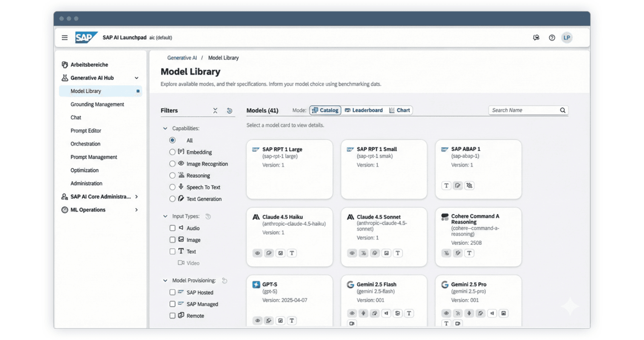Viewport: 644px width, 340px height.
Task: Collapse the Generative AI Hub sidebar group
Action: click(x=136, y=78)
